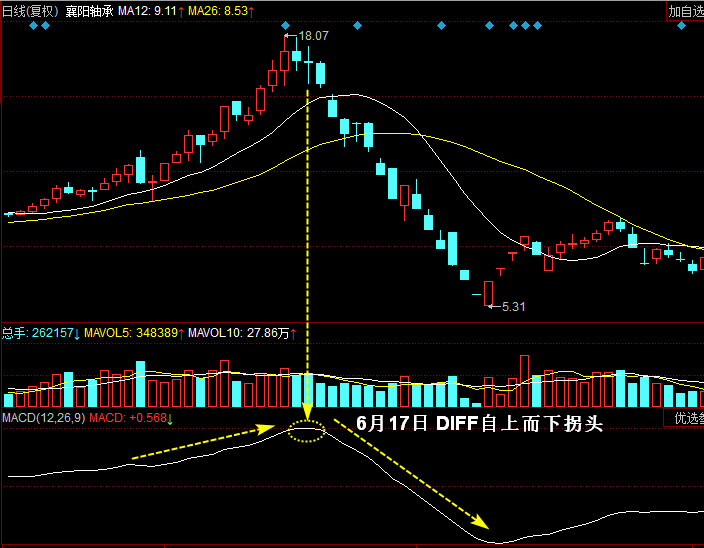Screen dimensions: 704x548
Task: Click the 加自选 add-to-watchlist button
Action: [x=684, y=12]
